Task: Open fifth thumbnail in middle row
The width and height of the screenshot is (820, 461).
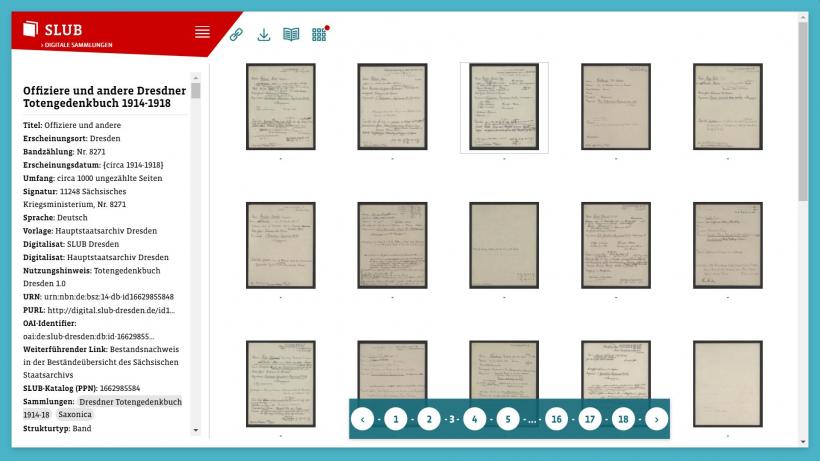Action: click(728, 245)
